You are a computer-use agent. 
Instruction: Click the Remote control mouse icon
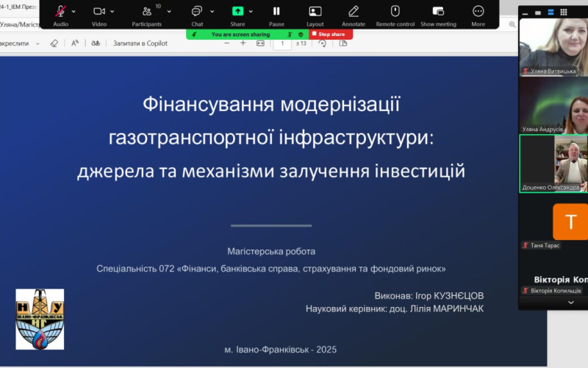pos(395,12)
